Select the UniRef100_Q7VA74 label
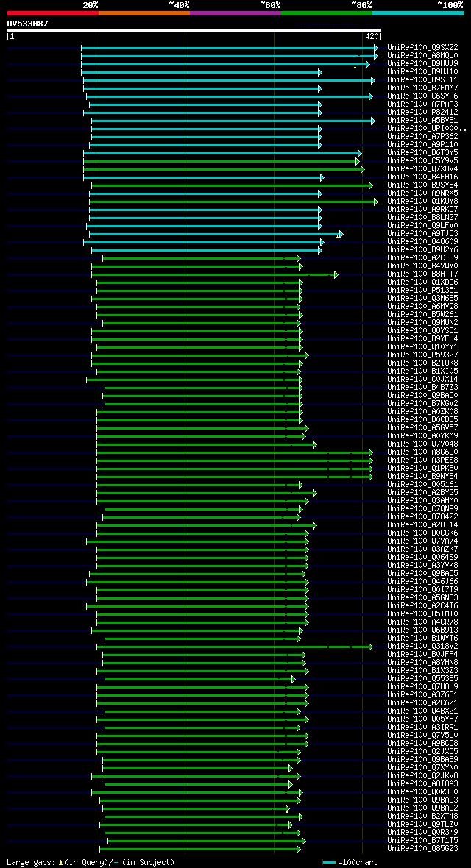The width and height of the screenshot is (471, 868). click(422, 541)
